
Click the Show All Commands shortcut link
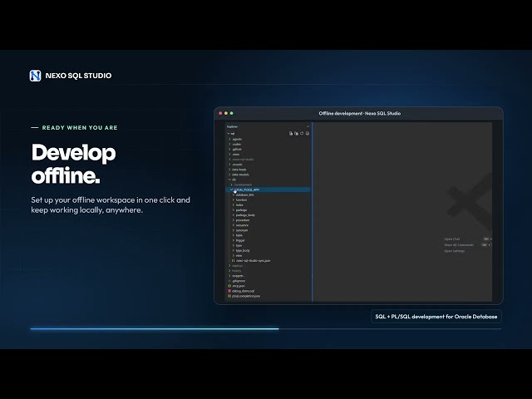[459, 245]
